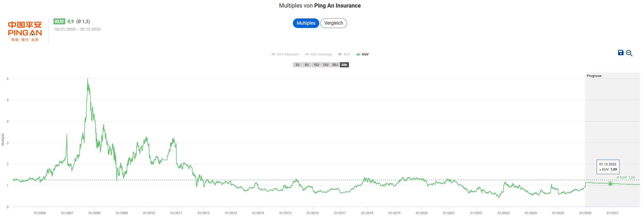Choose the 10J time range button

point(316,65)
